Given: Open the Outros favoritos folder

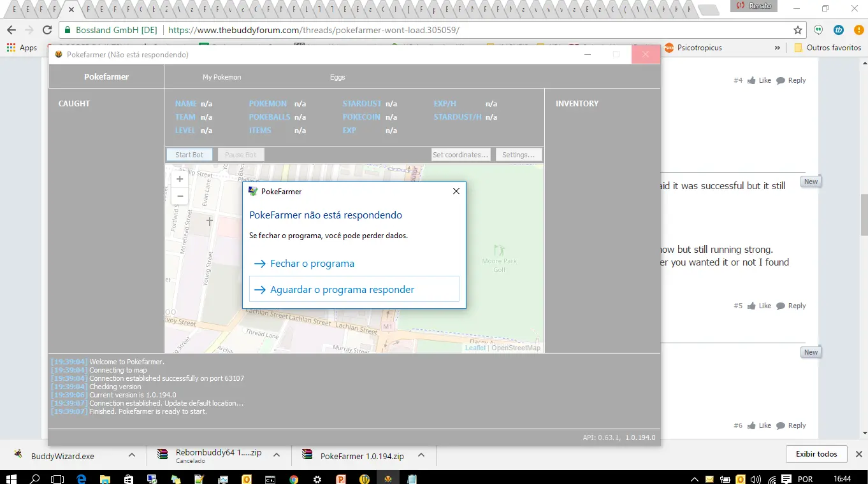Looking at the screenshot, I should coord(828,48).
